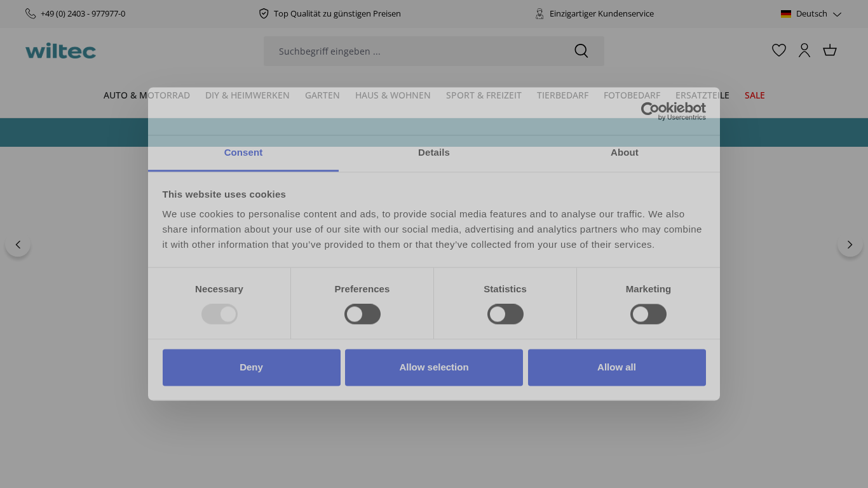The image size is (868, 488).
Task: Open the Fotobedarf menu
Action: pyautogui.click(x=632, y=95)
